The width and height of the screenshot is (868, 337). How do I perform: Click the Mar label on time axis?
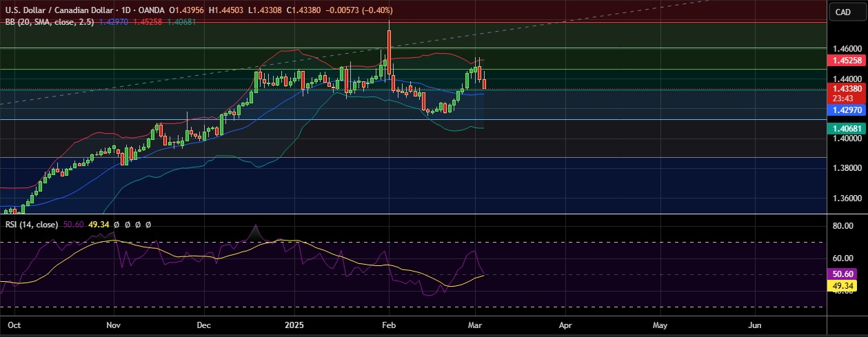(475, 324)
